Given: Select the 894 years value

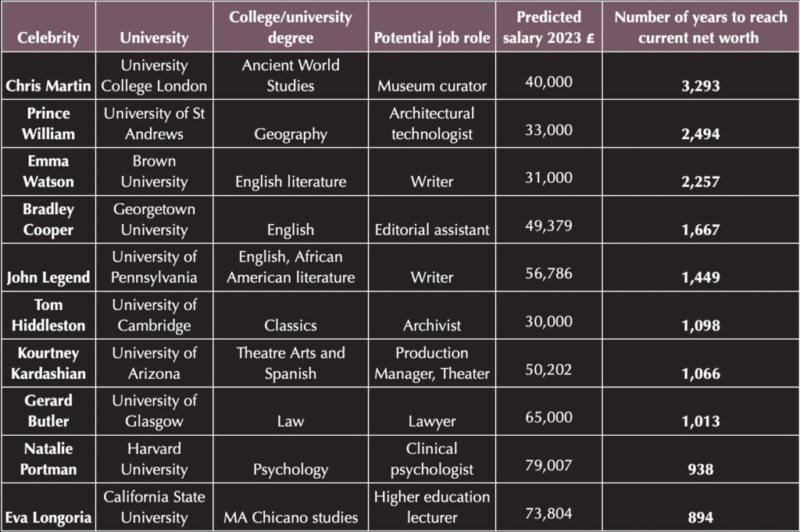Looking at the screenshot, I should pyautogui.click(x=700, y=516).
